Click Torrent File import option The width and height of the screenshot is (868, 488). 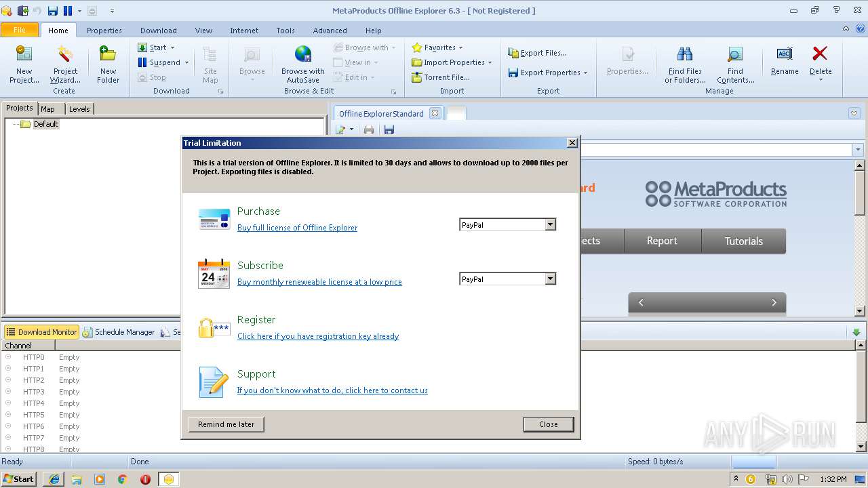[441, 77]
